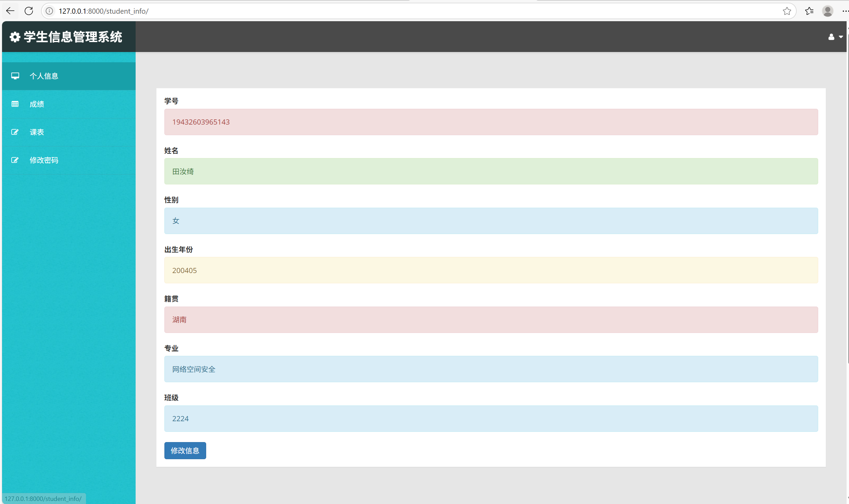Open the 成绩 sidebar menu item
Image resolution: width=849 pixels, height=504 pixels.
click(x=37, y=104)
